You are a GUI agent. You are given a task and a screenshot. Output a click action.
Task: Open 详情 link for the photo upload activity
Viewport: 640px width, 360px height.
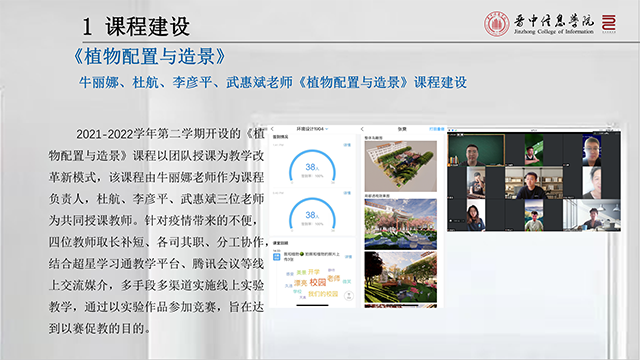[x=348, y=257]
